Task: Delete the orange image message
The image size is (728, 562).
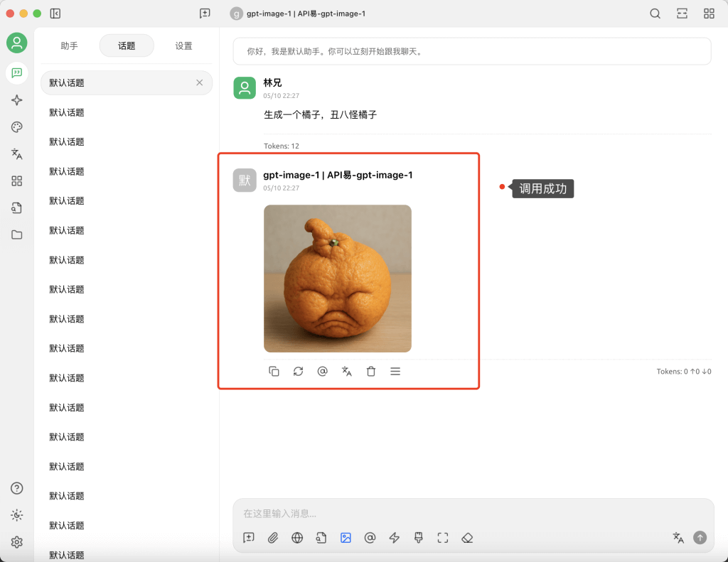Action: tap(370, 371)
